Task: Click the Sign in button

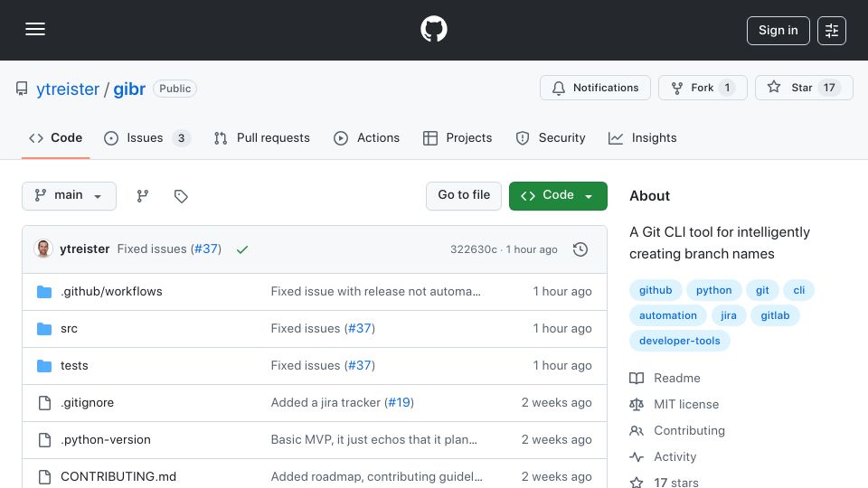Action: pos(778,31)
